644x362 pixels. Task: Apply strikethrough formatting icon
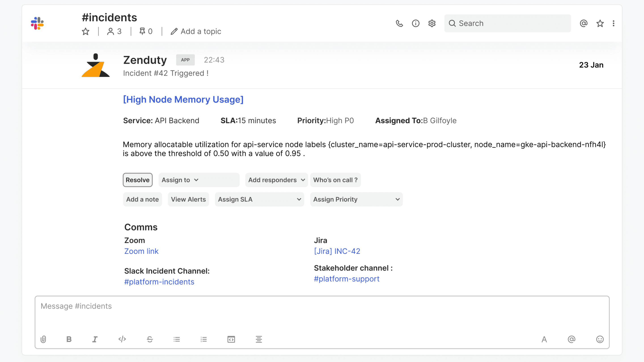150,339
